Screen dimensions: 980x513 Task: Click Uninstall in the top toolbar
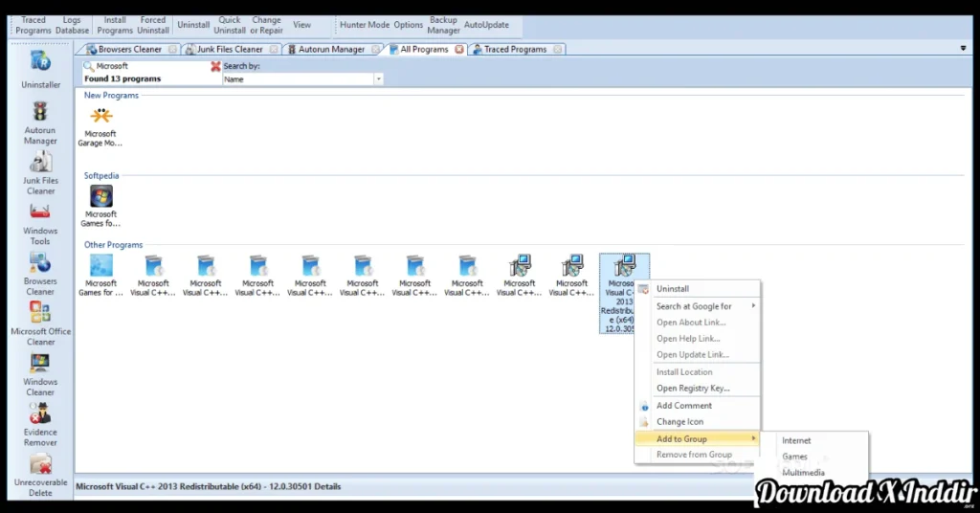193,25
